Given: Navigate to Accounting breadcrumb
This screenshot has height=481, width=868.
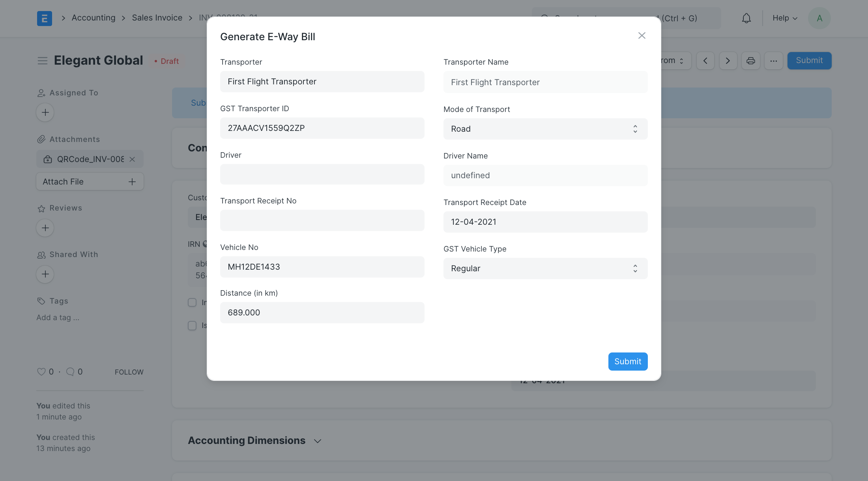Looking at the screenshot, I should click(x=94, y=18).
